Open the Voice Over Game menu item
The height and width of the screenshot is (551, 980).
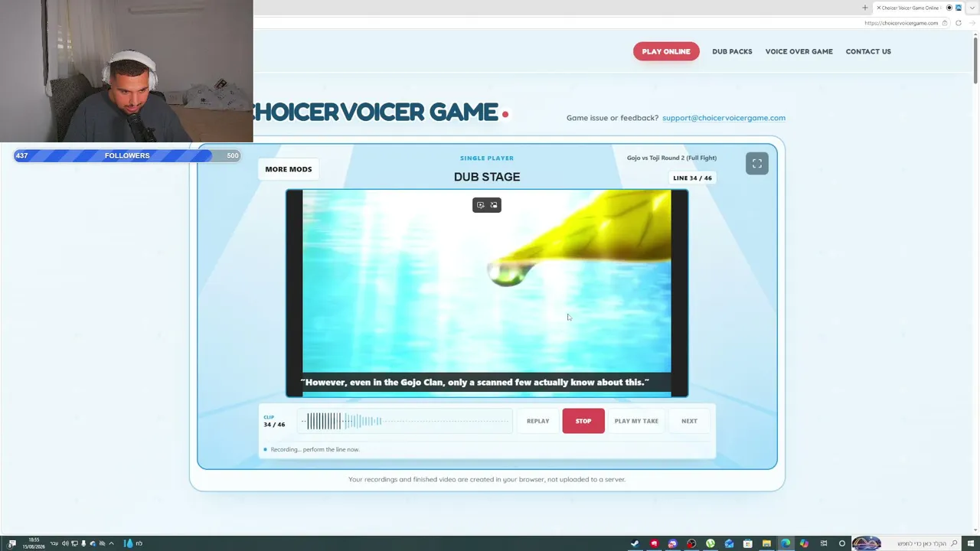click(x=799, y=51)
